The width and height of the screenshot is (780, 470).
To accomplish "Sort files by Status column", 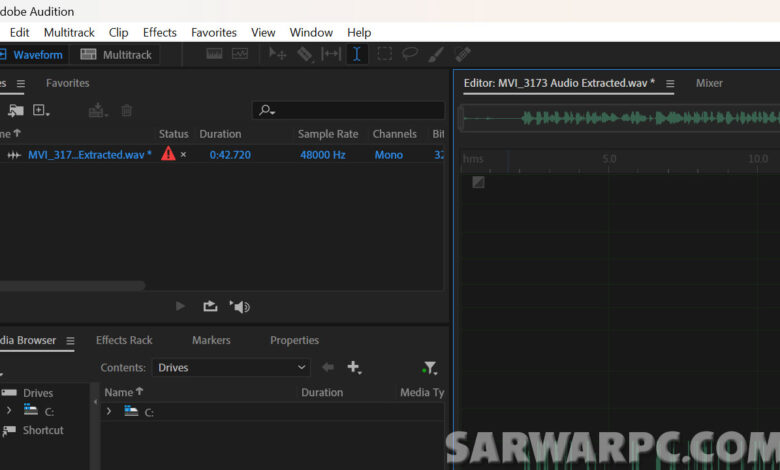I will 174,134.
